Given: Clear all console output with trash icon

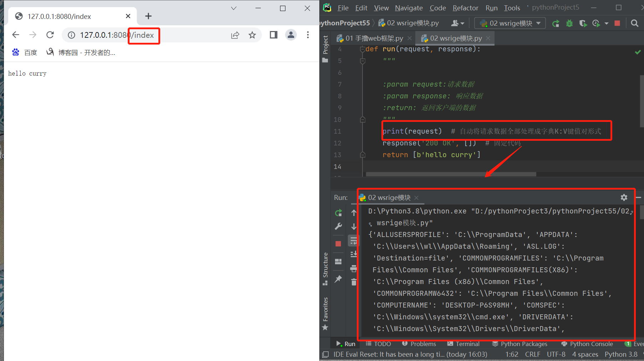Looking at the screenshot, I should tap(354, 282).
